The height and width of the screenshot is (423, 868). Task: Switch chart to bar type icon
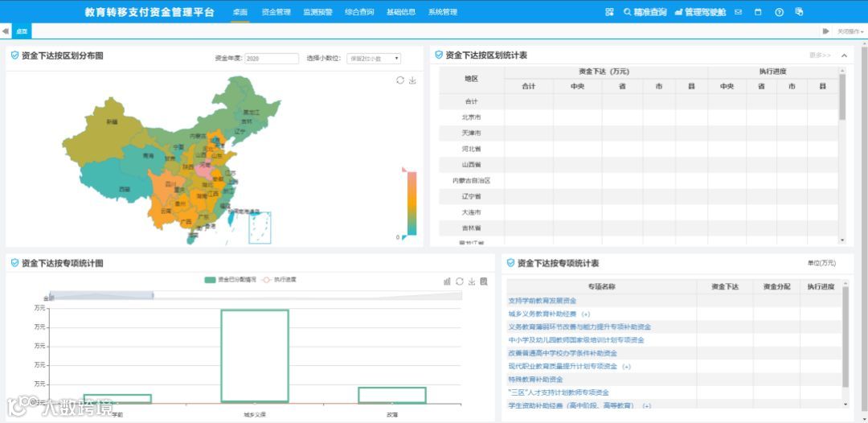tap(448, 281)
